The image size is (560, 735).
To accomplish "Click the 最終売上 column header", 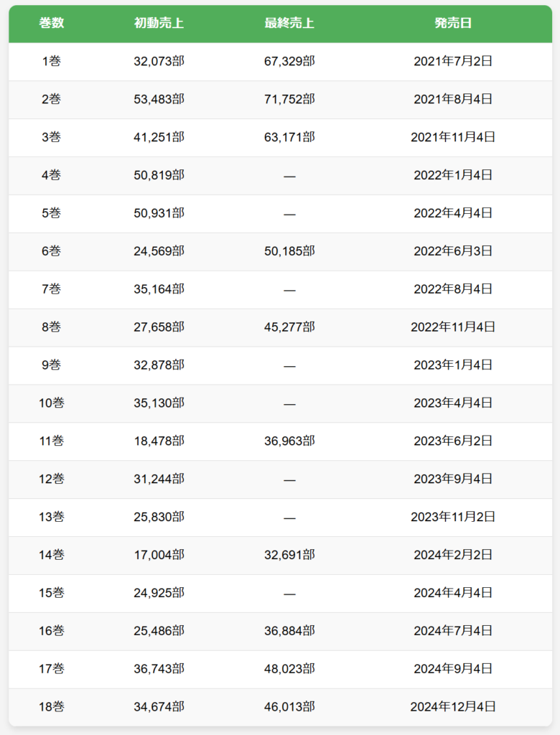I will click(289, 23).
